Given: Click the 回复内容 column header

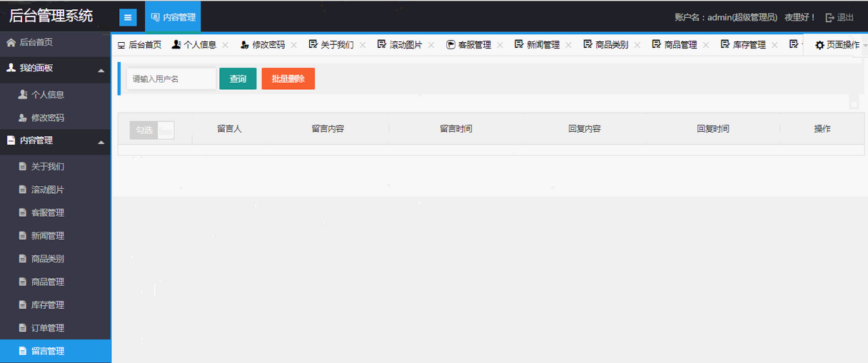Looking at the screenshot, I should (585, 129).
